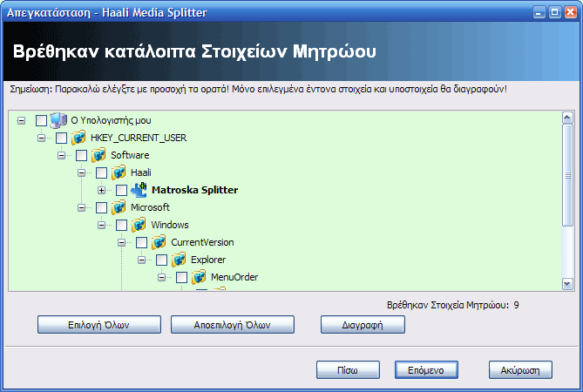This screenshot has height=392, width=583.
Task: Select the HKEY_CURRENT_USER label
Action: tap(139, 138)
